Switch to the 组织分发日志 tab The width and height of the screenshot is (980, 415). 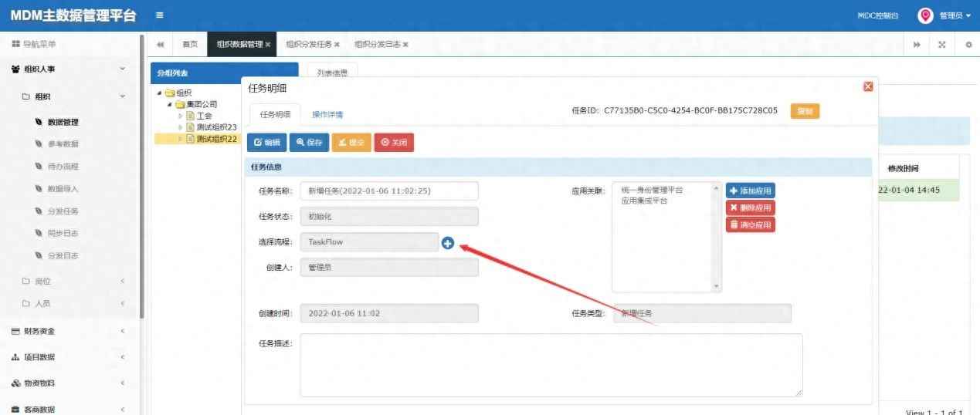point(378,45)
